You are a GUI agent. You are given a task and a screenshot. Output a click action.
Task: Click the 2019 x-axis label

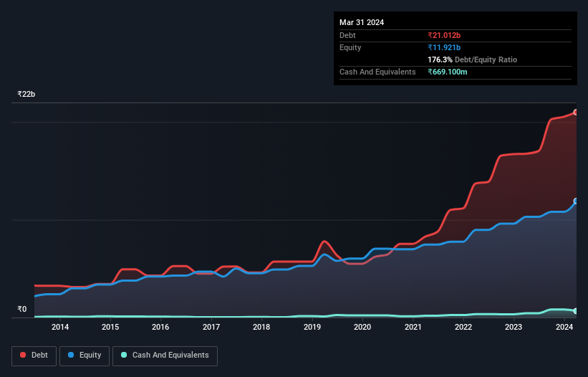point(312,327)
